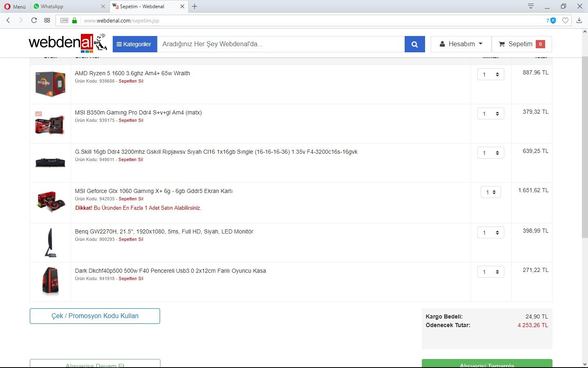Click the blue search magnifier button

(415, 44)
